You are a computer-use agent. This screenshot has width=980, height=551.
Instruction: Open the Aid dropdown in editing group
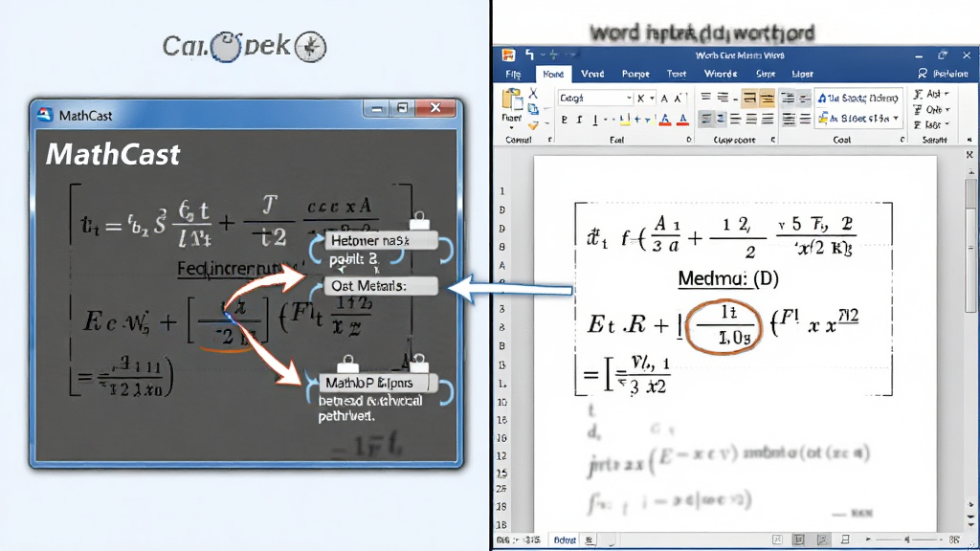coord(931,94)
